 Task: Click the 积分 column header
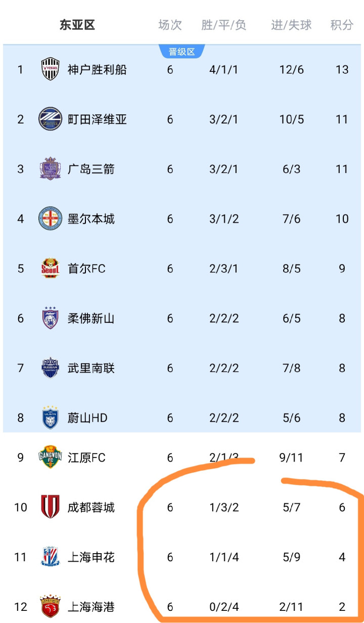pyautogui.click(x=342, y=25)
